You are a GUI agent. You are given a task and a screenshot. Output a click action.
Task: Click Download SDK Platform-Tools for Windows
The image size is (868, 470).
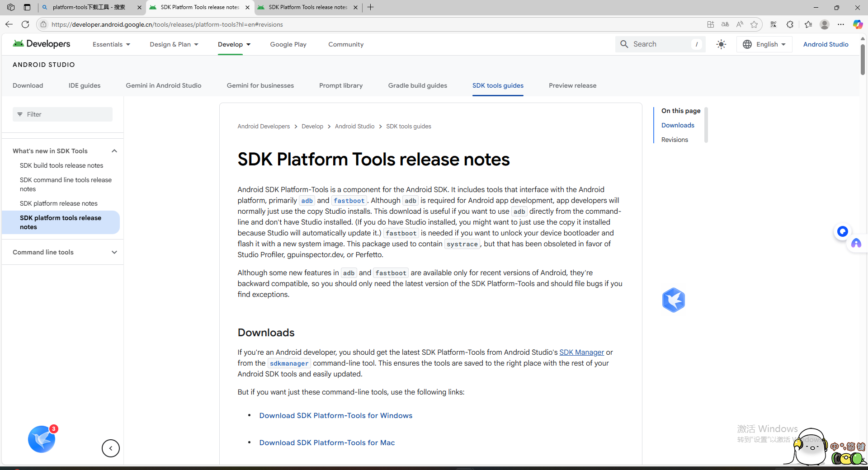coord(336,415)
